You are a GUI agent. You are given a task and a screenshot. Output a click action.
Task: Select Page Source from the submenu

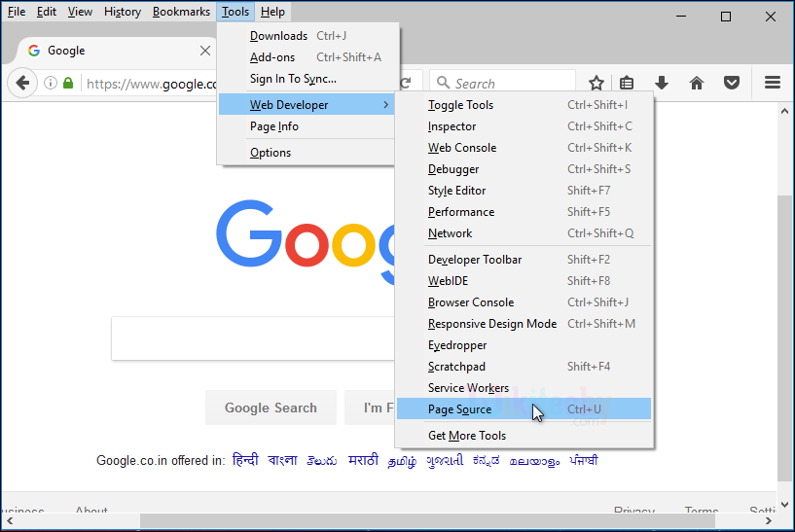(460, 409)
